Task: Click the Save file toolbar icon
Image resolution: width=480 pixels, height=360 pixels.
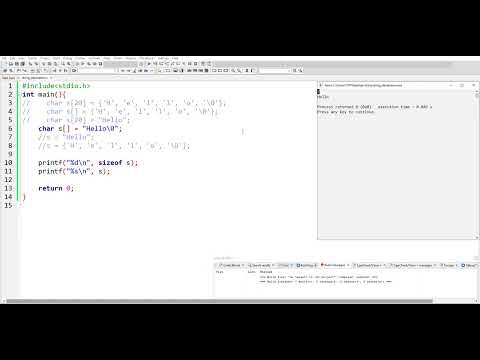Action: tap(17, 64)
